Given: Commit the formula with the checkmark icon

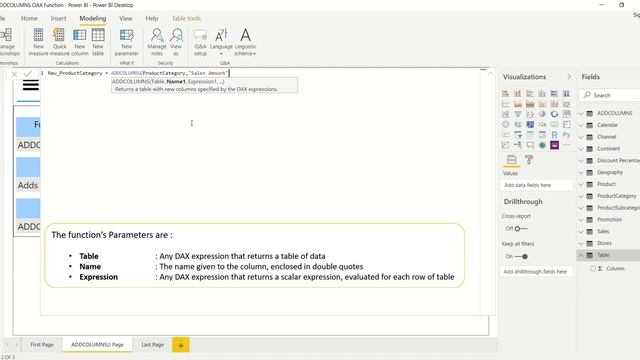Looking at the screenshot, I should (x=28, y=73).
